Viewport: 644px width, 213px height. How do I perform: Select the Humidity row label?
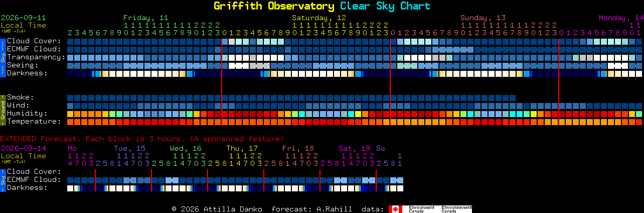point(27,113)
